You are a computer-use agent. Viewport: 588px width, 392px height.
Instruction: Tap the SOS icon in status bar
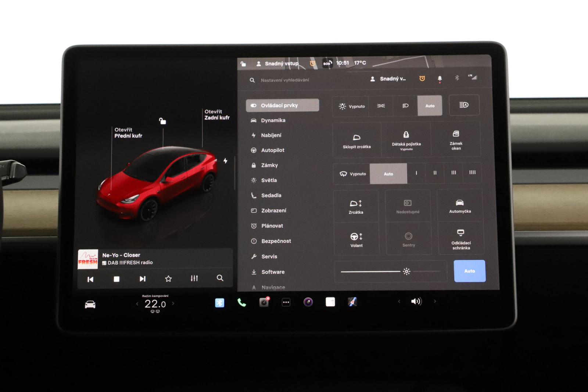click(327, 63)
